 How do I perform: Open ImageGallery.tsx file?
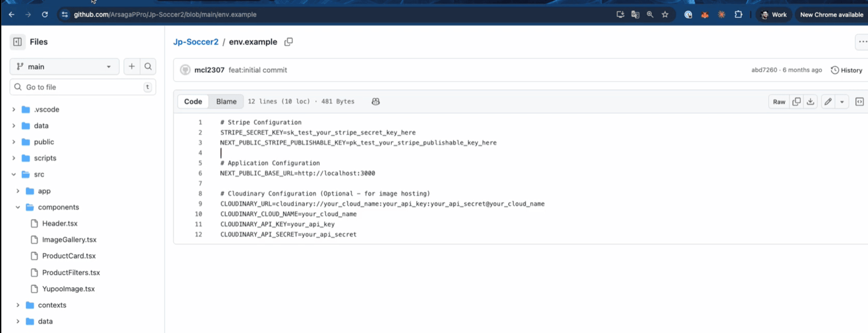click(69, 240)
